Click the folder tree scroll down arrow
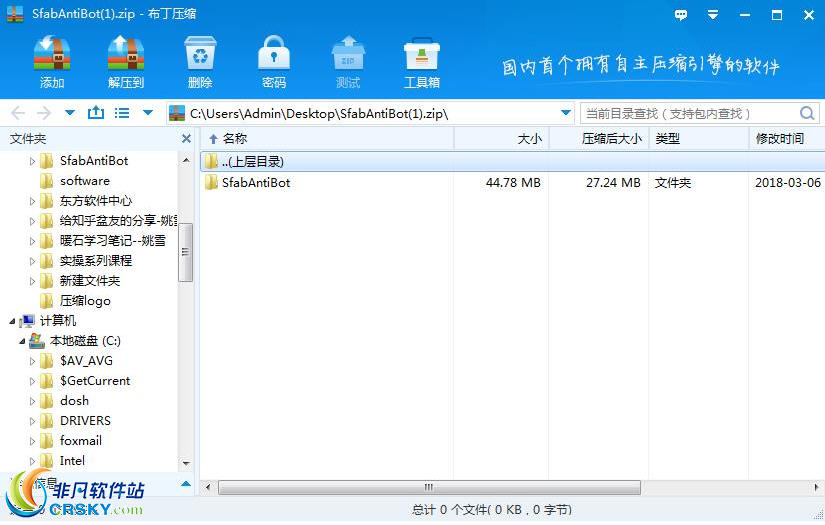This screenshot has height=525, width=825. click(x=186, y=463)
